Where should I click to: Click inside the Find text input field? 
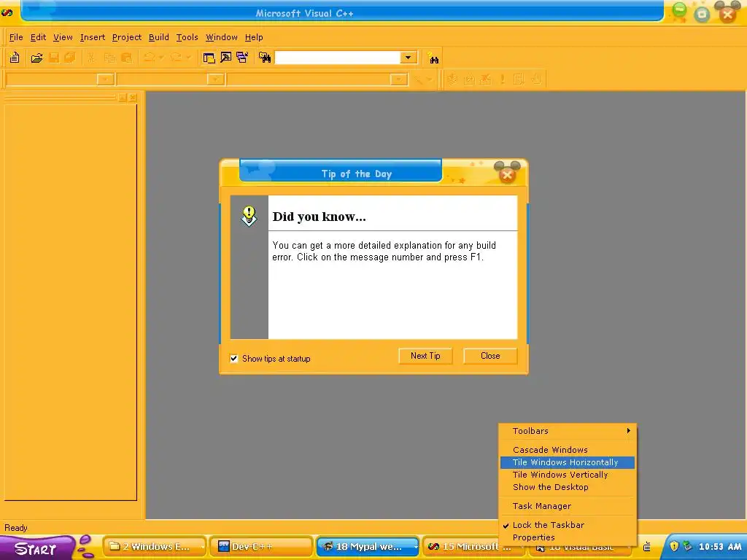[x=337, y=58]
